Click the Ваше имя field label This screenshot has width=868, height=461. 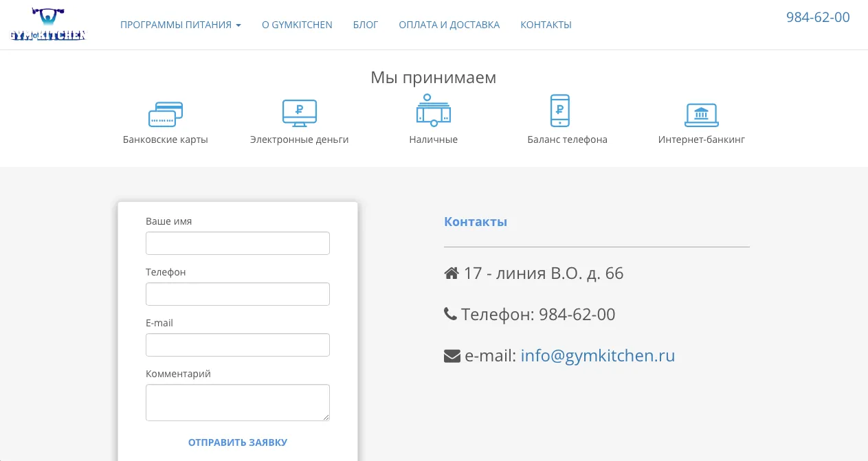[169, 221]
